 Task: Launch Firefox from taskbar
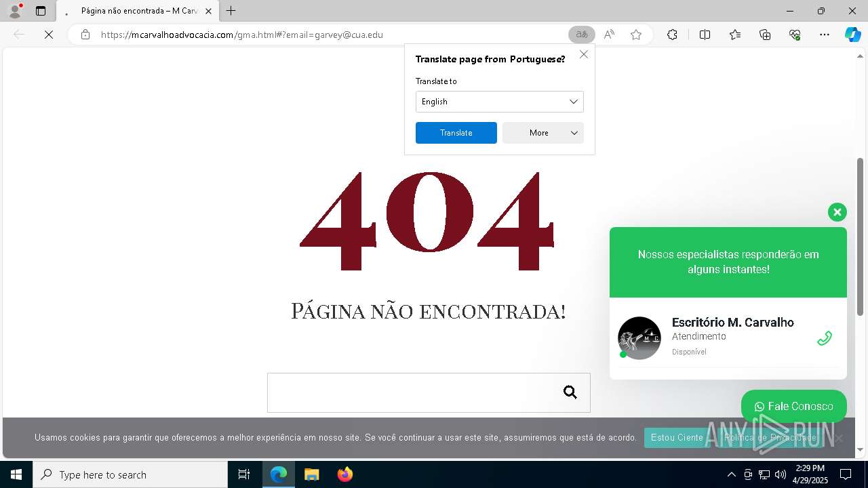point(344,474)
